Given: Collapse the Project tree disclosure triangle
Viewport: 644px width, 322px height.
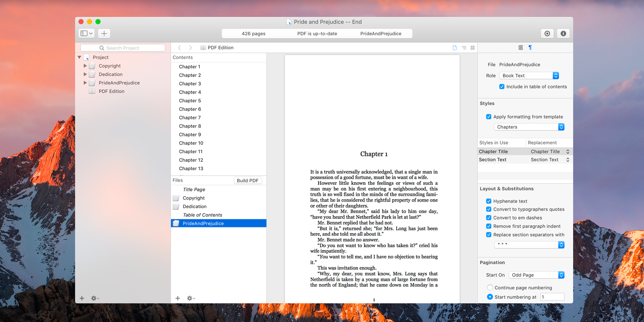Looking at the screenshot, I should click(79, 57).
